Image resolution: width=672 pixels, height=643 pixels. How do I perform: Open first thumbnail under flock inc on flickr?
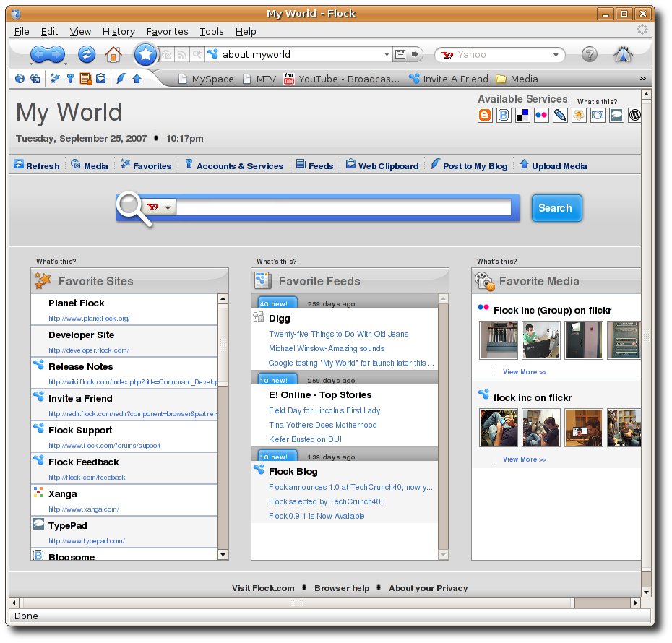coord(499,427)
